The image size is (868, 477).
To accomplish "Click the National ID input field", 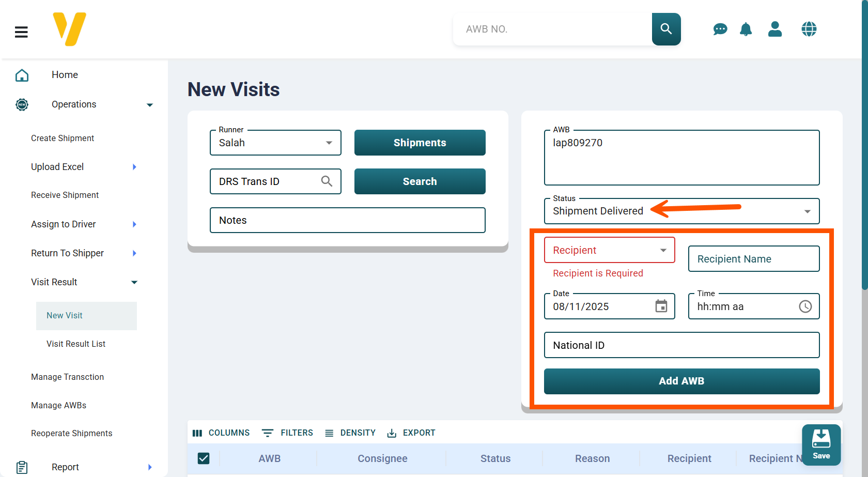I will tap(681, 345).
